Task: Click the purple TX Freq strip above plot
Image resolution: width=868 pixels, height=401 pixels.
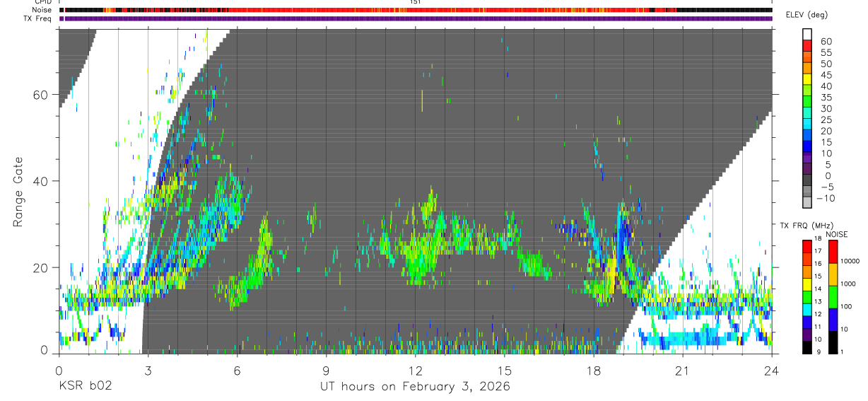Action: [x=416, y=18]
